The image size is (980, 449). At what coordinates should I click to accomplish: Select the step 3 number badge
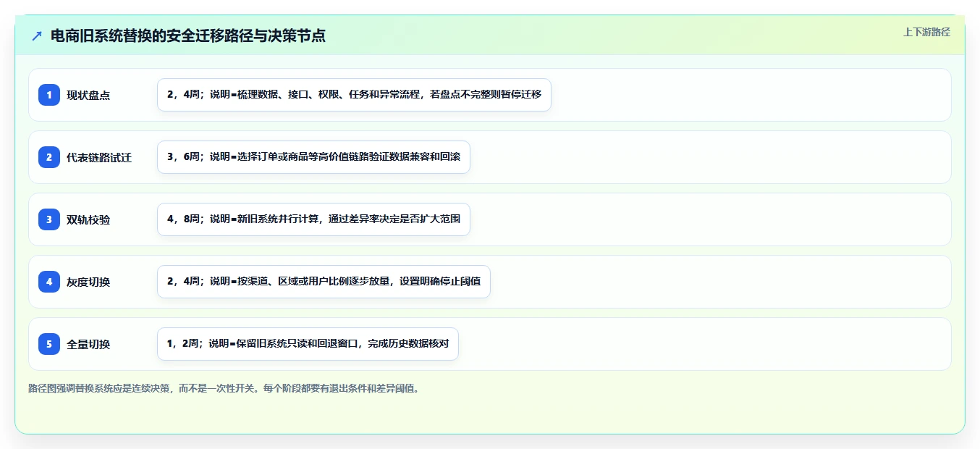coord(49,219)
